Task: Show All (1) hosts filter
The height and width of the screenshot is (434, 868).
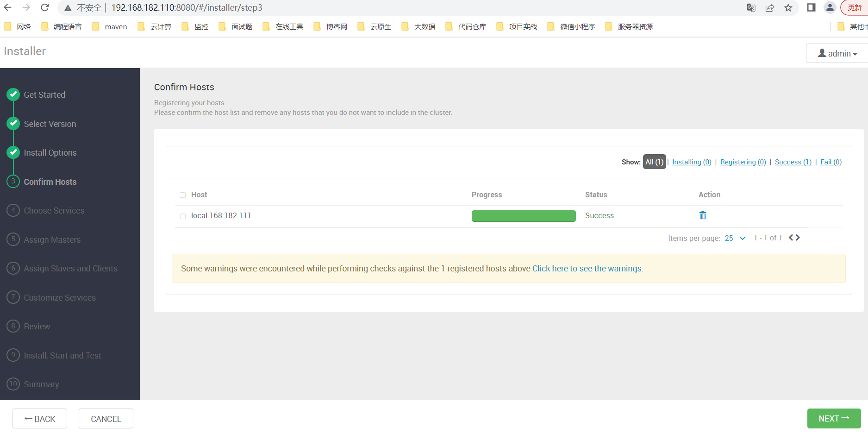Action: (x=654, y=162)
